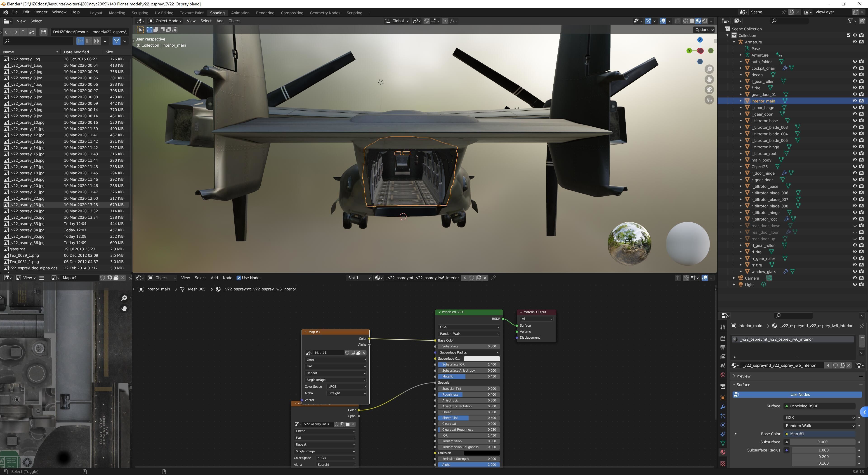This screenshot has width=868, height=475.
Task: Open the Render menu
Action: tap(40, 12)
